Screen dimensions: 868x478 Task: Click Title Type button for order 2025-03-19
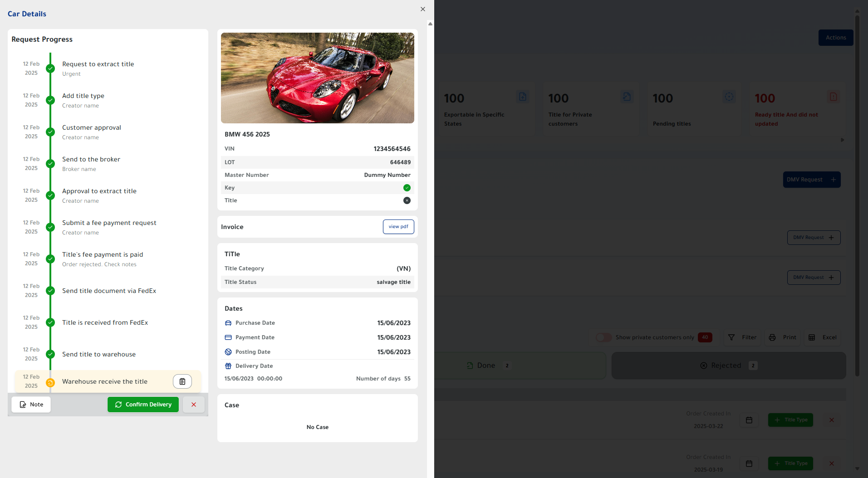click(790, 463)
